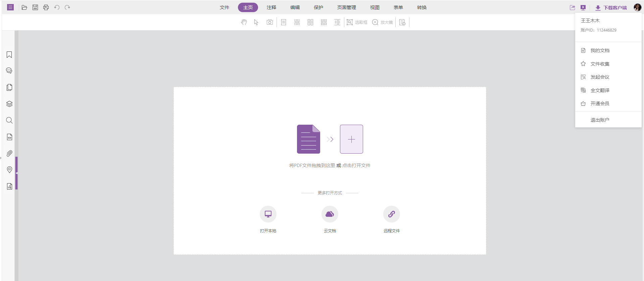The image size is (644, 281).
Task: Choose 退出账户 to log out
Action: [600, 120]
